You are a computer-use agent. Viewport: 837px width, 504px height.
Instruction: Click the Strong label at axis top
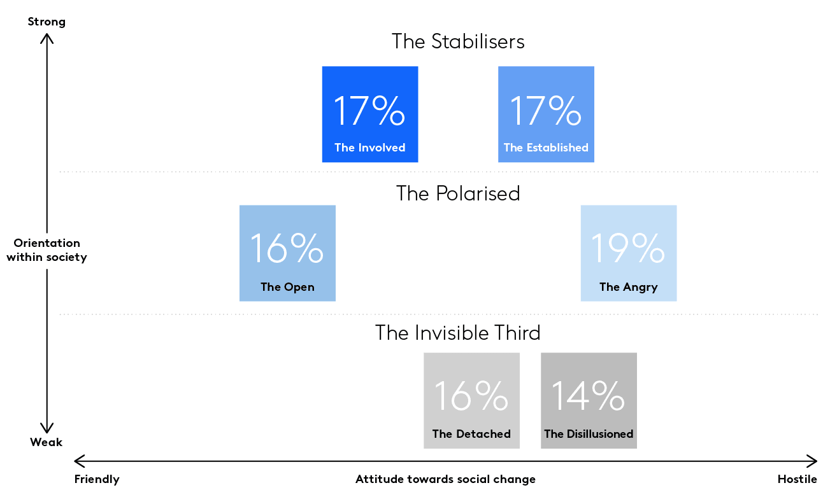tap(46, 22)
